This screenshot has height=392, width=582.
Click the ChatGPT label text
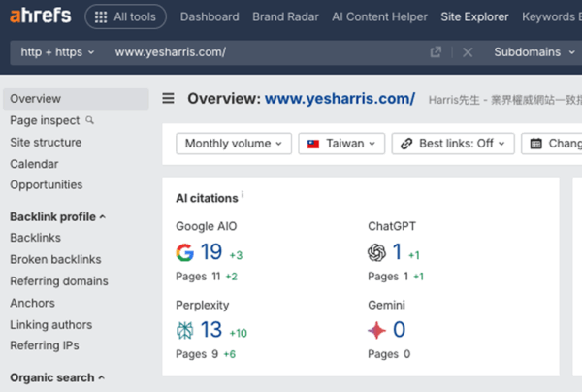[x=392, y=226]
